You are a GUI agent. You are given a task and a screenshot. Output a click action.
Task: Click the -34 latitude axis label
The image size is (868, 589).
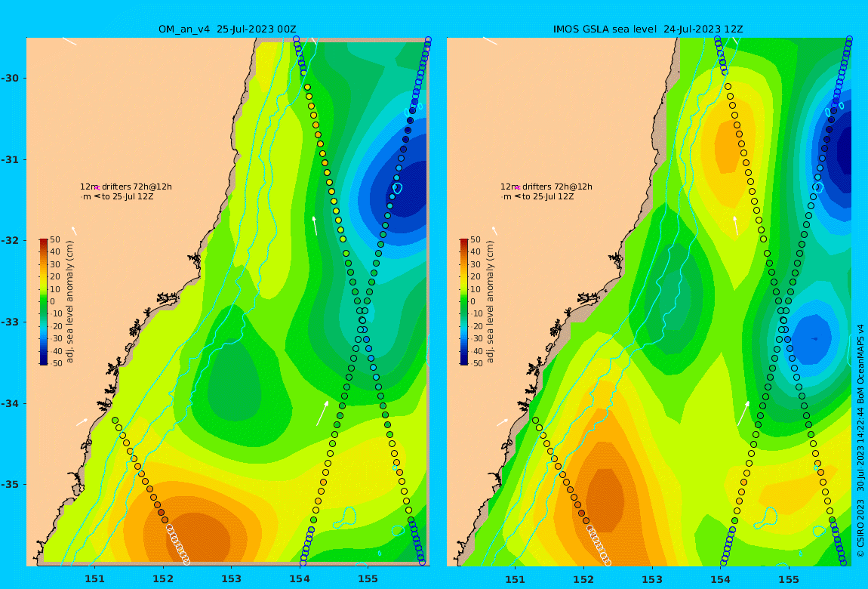(x=9, y=403)
